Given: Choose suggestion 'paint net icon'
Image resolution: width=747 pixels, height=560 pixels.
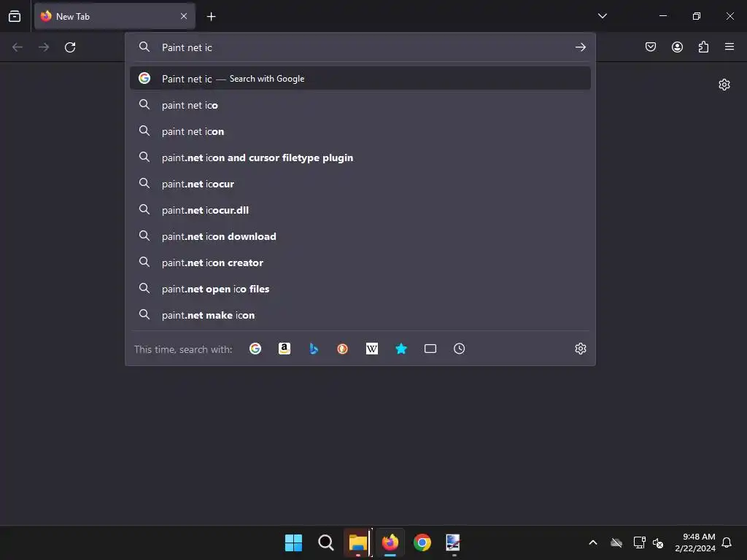Looking at the screenshot, I should tap(360, 131).
